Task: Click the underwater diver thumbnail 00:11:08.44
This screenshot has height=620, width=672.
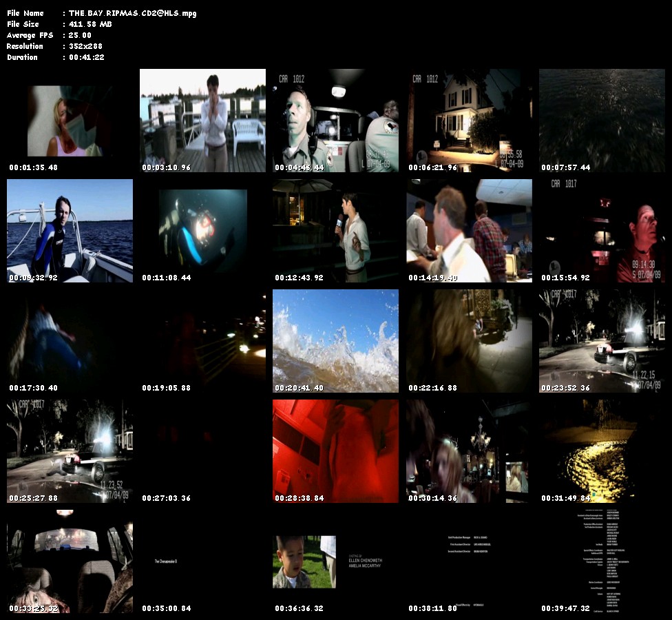Action: point(202,231)
